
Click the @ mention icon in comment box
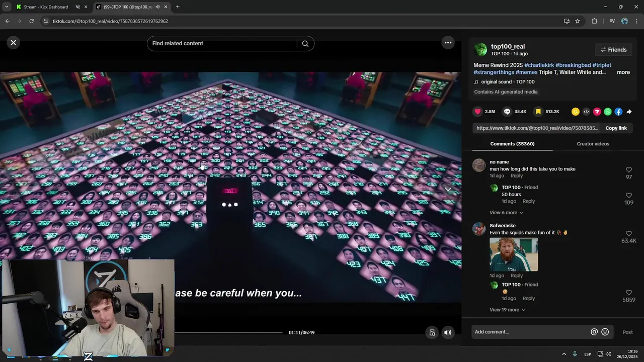594,332
